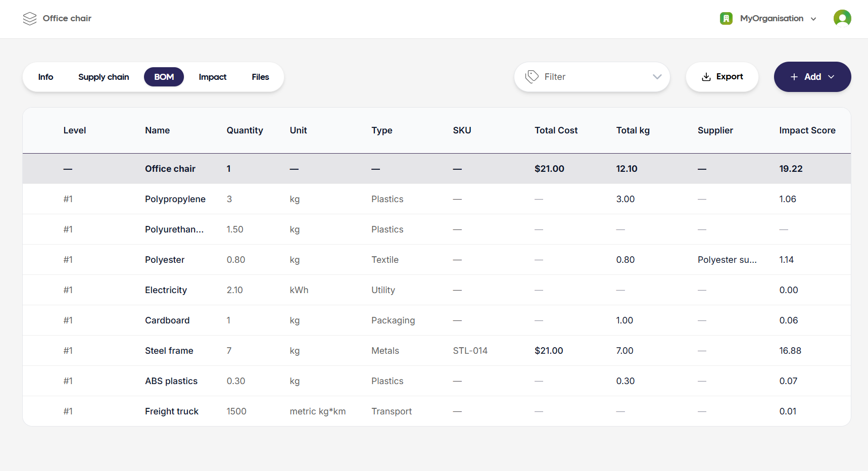
Task: Click the metric kg*km unit cell
Action: pos(318,411)
